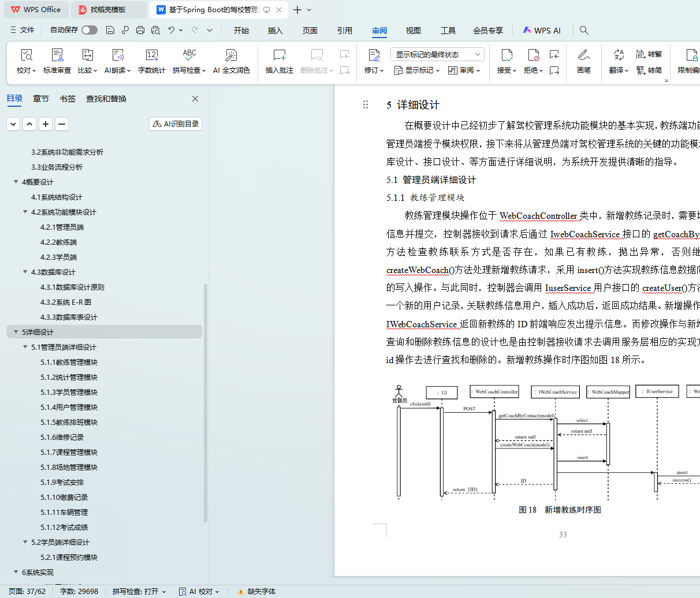Image resolution: width=700 pixels, height=598 pixels.
Task: Switch to the 视图 ribbon tab
Action: tap(413, 31)
